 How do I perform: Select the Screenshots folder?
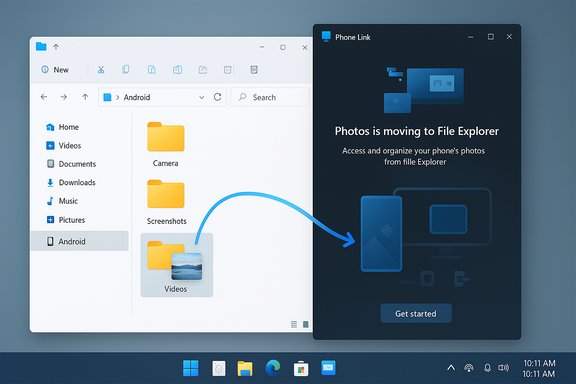166,202
